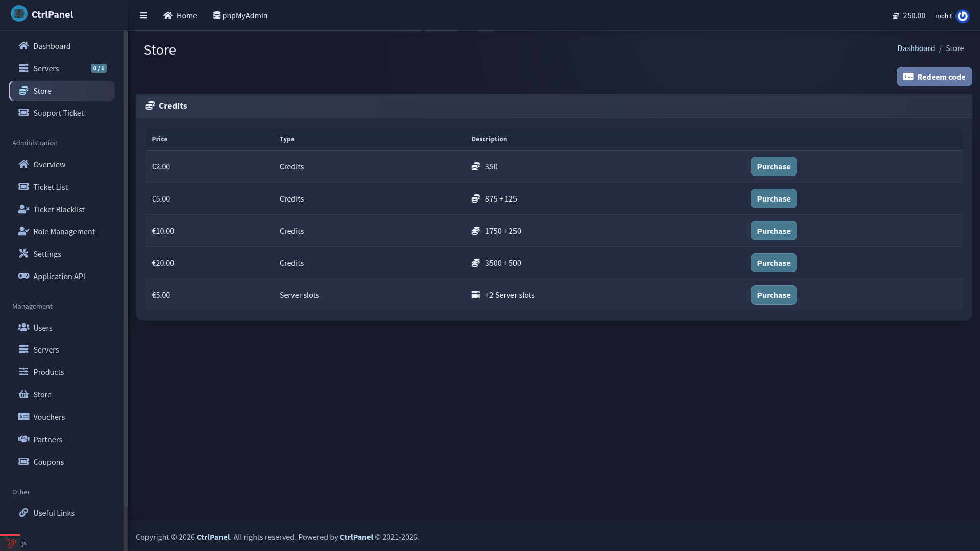Open Overview under Administration

62,164
